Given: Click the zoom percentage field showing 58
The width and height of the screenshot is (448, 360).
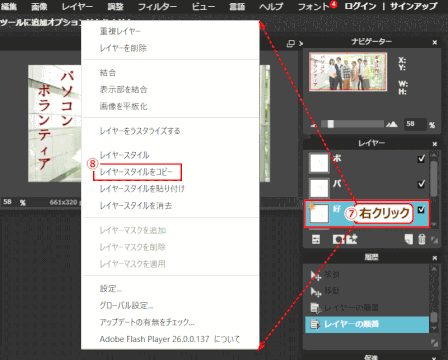Looking at the screenshot, I should click(415, 124).
